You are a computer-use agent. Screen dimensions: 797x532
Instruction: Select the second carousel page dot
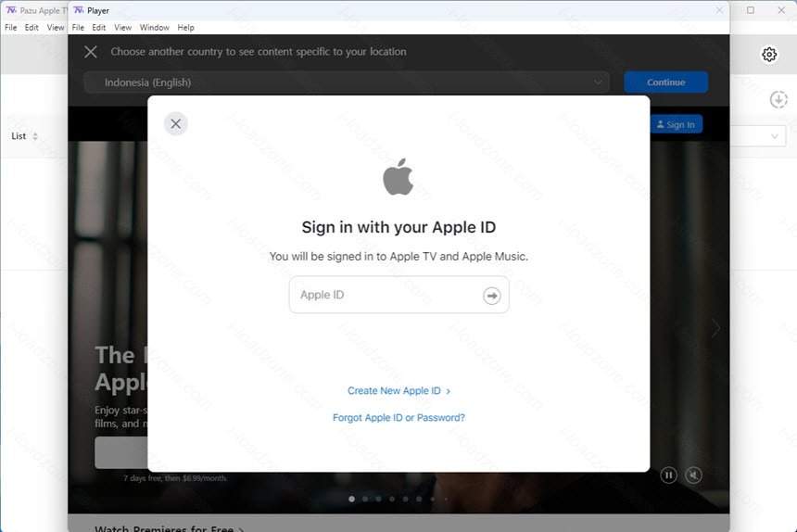coord(365,499)
